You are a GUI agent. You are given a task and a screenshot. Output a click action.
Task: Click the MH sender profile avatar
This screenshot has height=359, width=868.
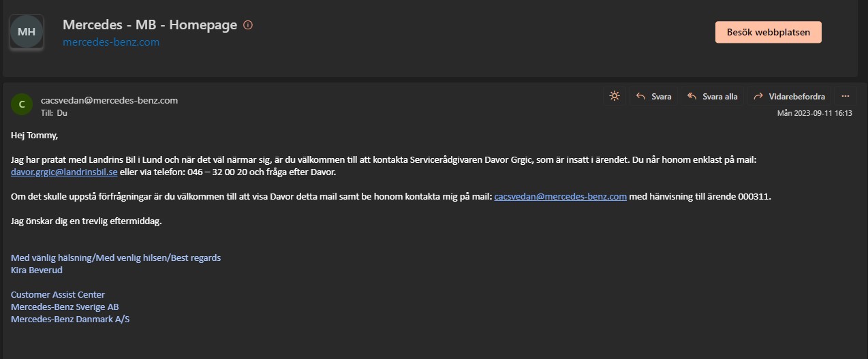tap(27, 32)
